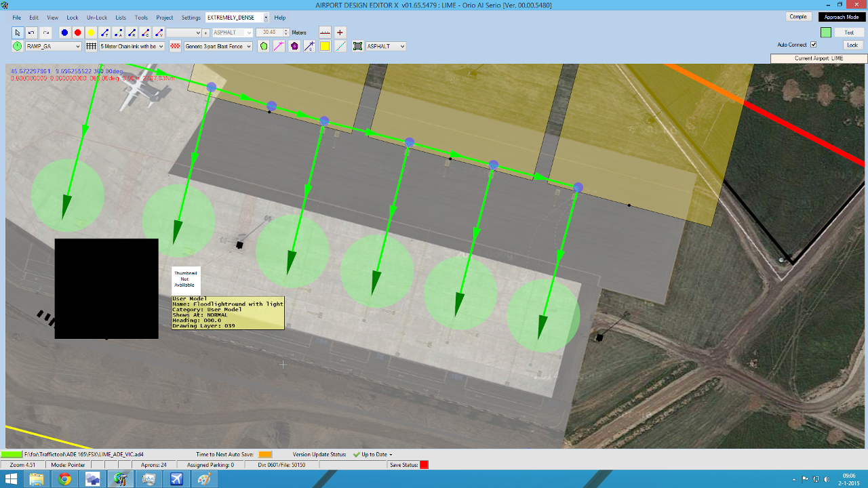Click the red checkered blast fence icon
Image resolution: width=868 pixels, height=488 pixels.
176,46
